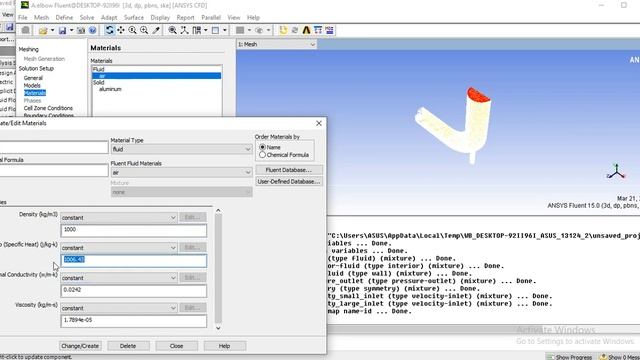Click the Close button in materials dialog
Viewport: 640px width, 360px height.
click(176, 346)
